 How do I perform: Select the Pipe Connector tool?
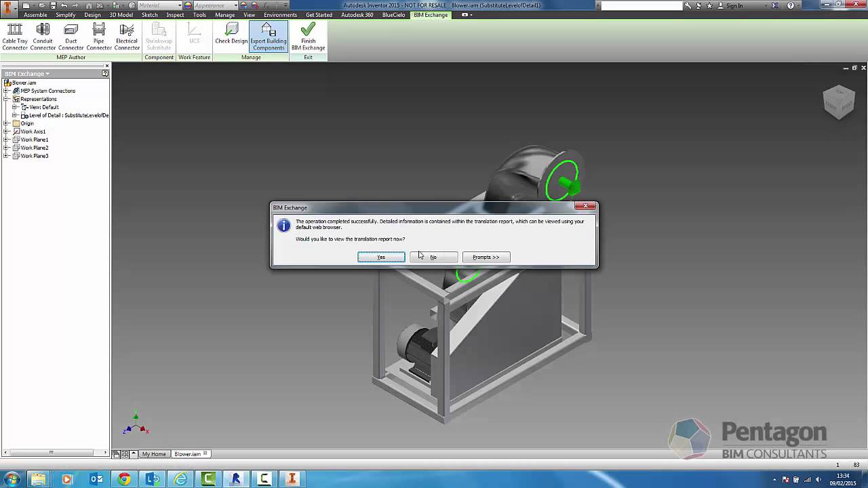point(99,37)
